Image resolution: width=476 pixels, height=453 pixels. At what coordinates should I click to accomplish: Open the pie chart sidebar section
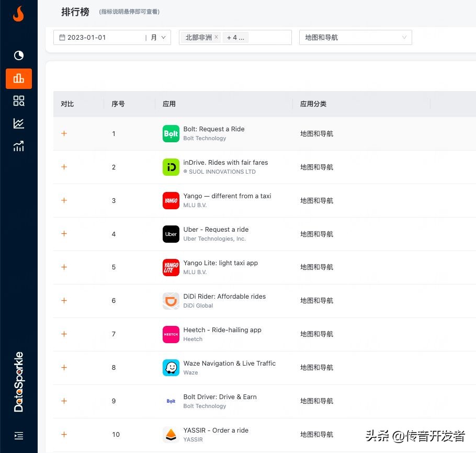click(19, 55)
